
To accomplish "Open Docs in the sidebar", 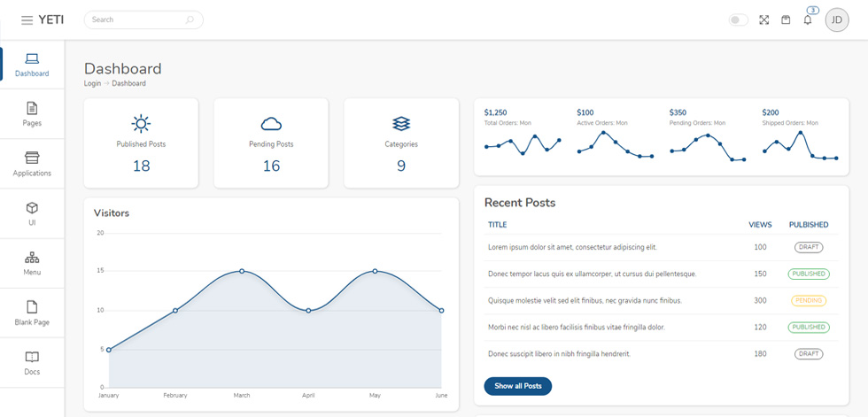I will pos(32,363).
